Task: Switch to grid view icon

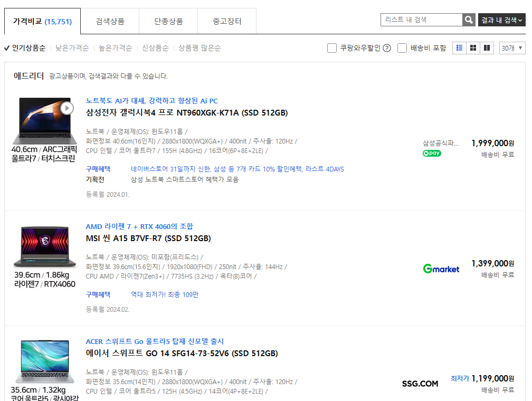Action: [473, 48]
